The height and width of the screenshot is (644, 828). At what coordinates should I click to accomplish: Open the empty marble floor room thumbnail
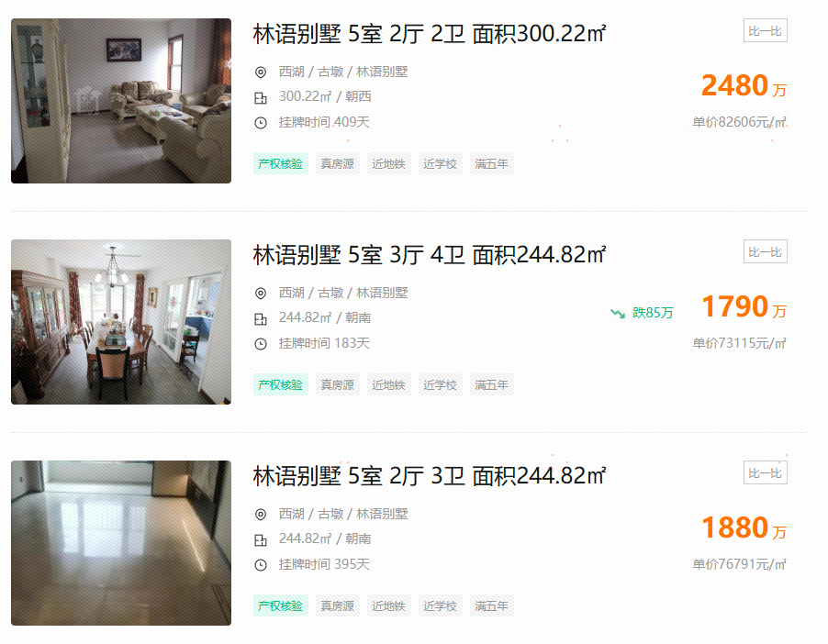click(121, 543)
